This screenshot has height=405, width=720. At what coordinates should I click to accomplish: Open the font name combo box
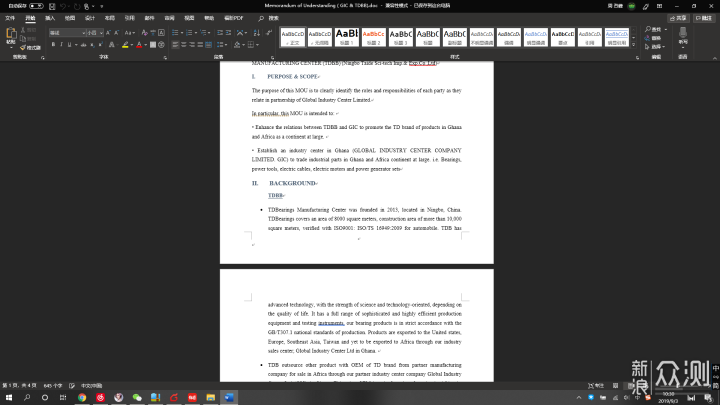click(x=67, y=33)
